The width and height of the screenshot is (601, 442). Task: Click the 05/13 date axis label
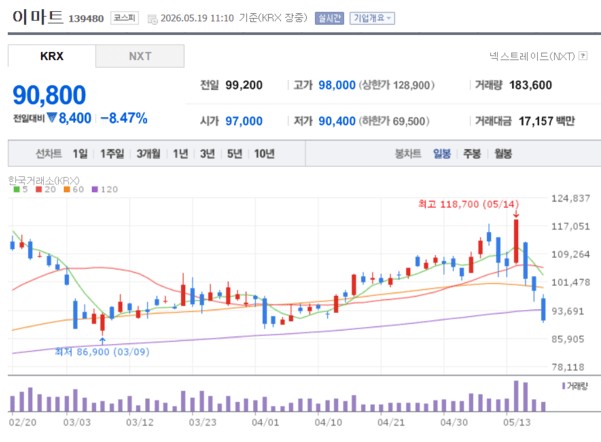click(x=516, y=422)
